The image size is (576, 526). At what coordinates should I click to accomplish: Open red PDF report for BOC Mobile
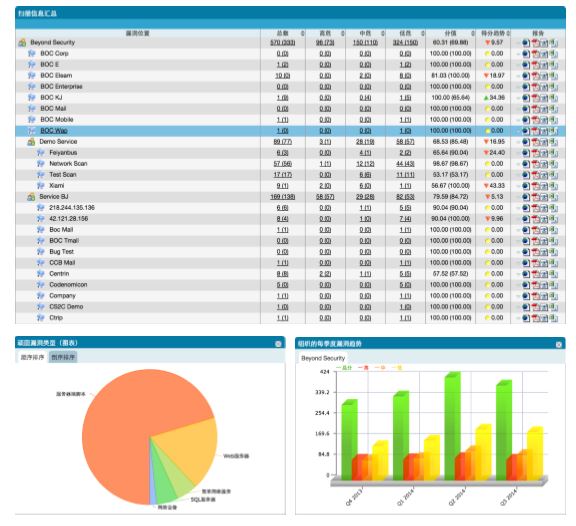pyautogui.click(x=536, y=120)
